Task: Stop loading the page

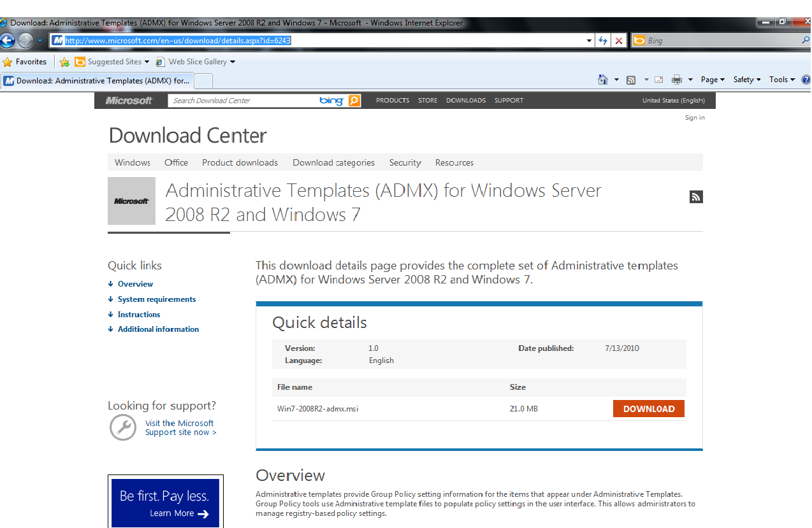Action: click(618, 40)
